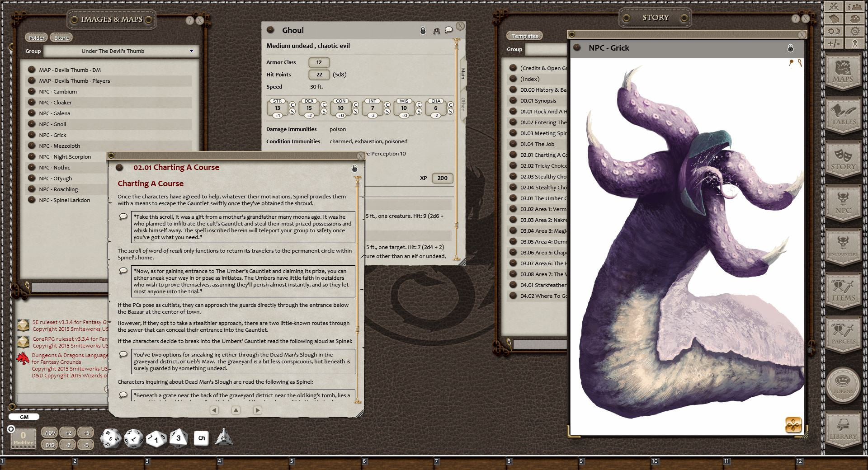
Task: Click the Store button in Images & Maps
Action: click(x=61, y=38)
